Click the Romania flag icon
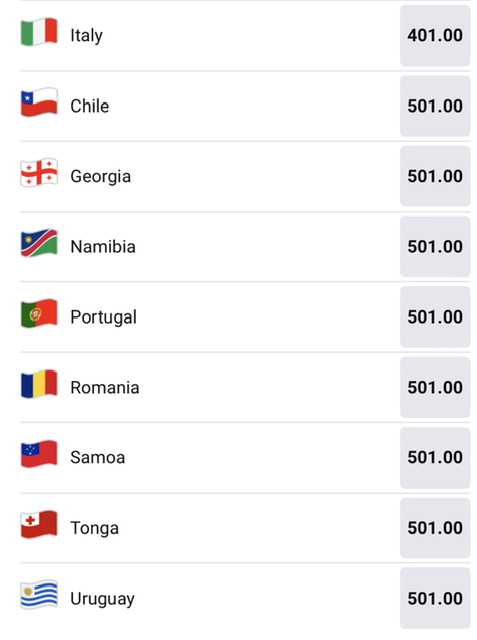The height and width of the screenshot is (640, 477). click(x=39, y=384)
